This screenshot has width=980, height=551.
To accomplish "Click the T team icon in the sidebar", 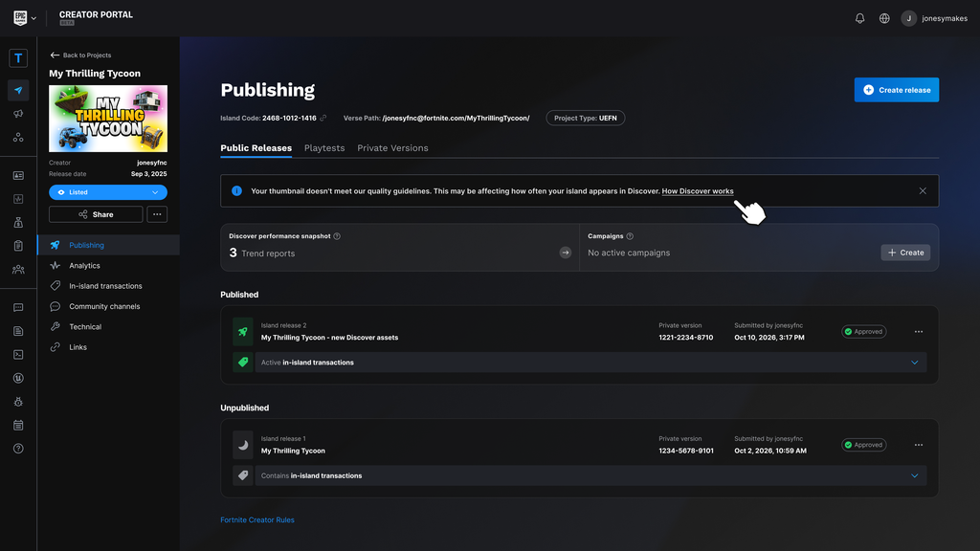I will tap(18, 58).
